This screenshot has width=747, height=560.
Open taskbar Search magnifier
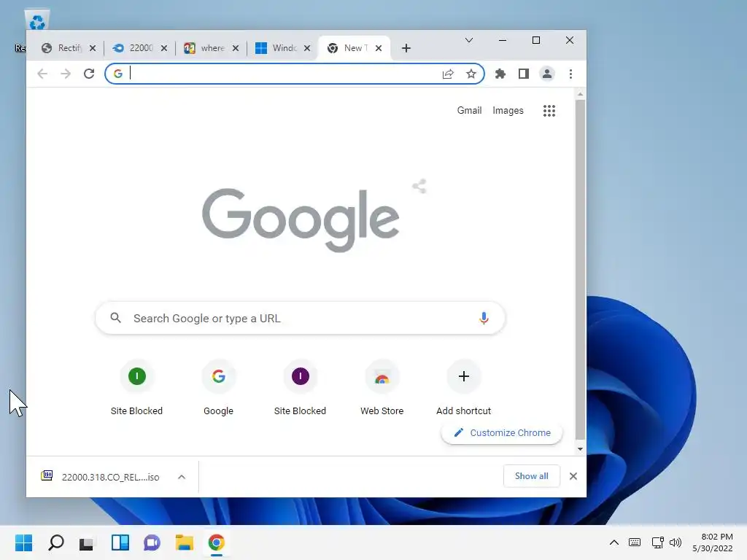55,542
